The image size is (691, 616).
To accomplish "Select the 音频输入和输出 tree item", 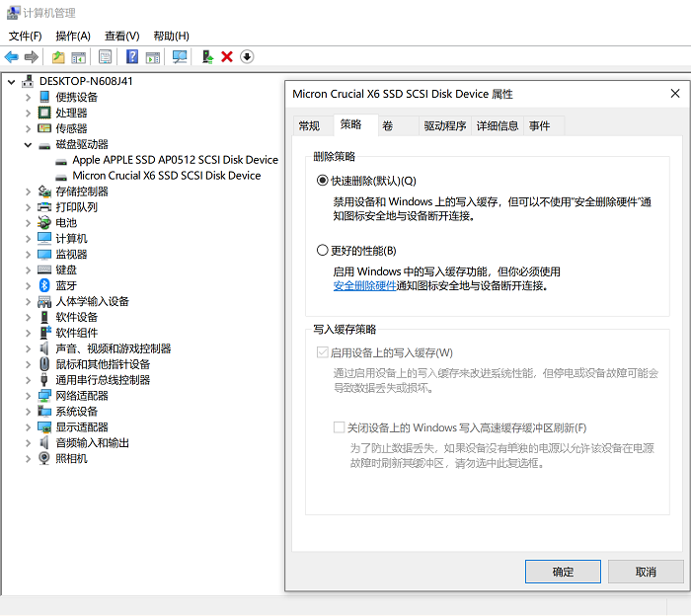I will (x=92, y=443).
